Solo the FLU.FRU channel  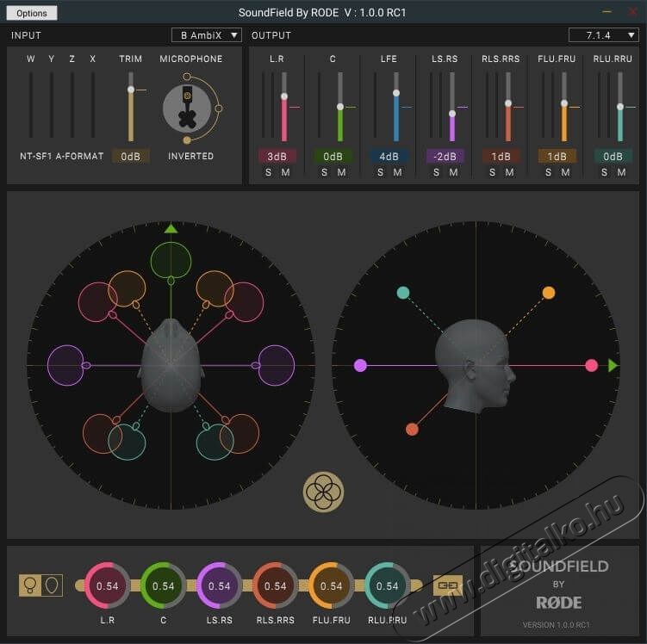click(549, 172)
